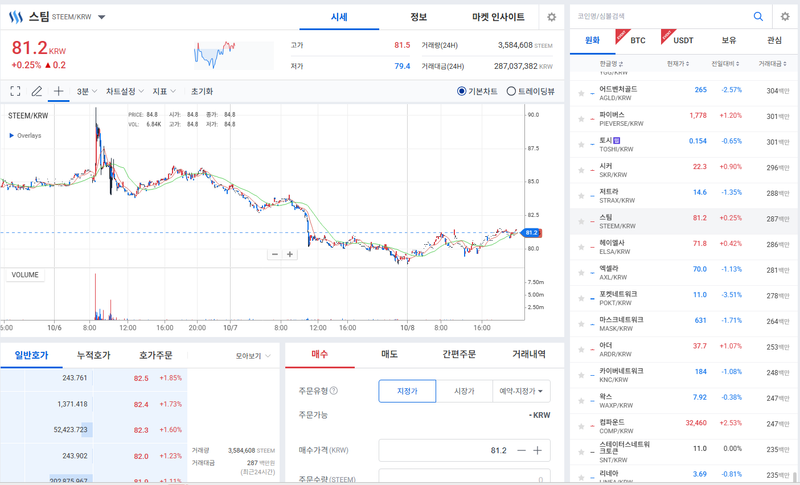Select 기본차트 radio button

462,91
